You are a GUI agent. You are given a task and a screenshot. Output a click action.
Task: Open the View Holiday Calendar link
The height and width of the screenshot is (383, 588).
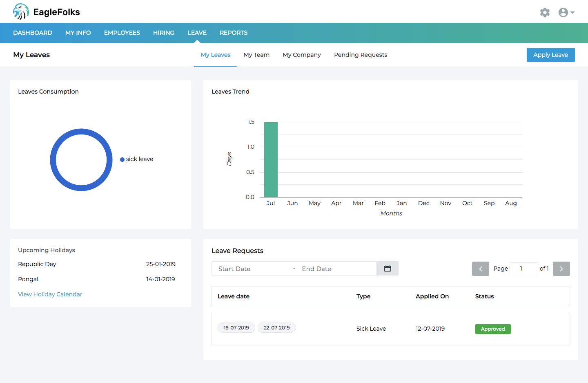pyautogui.click(x=50, y=294)
